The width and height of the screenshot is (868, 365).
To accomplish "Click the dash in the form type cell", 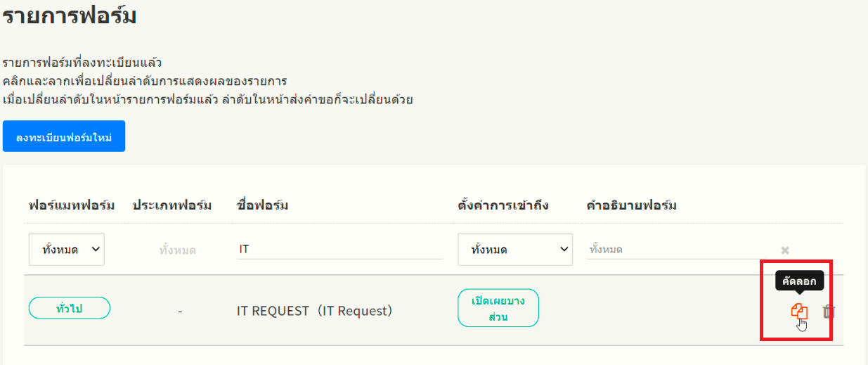I will pos(180,310).
